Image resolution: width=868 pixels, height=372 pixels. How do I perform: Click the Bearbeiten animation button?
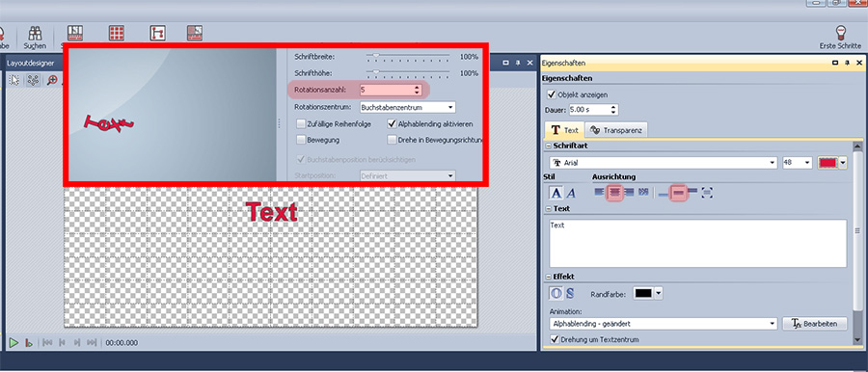(x=815, y=323)
